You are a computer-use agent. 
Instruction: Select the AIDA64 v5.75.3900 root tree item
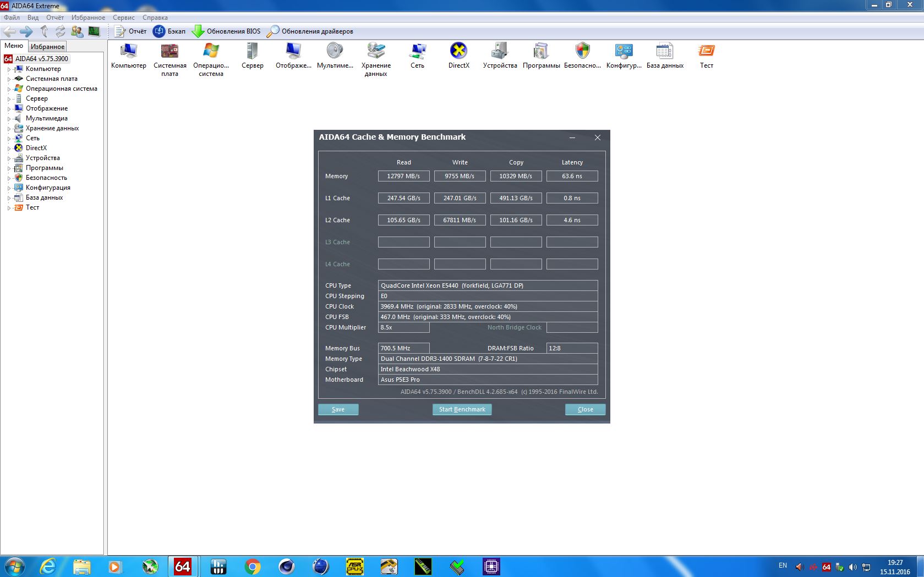tap(42, 59)
